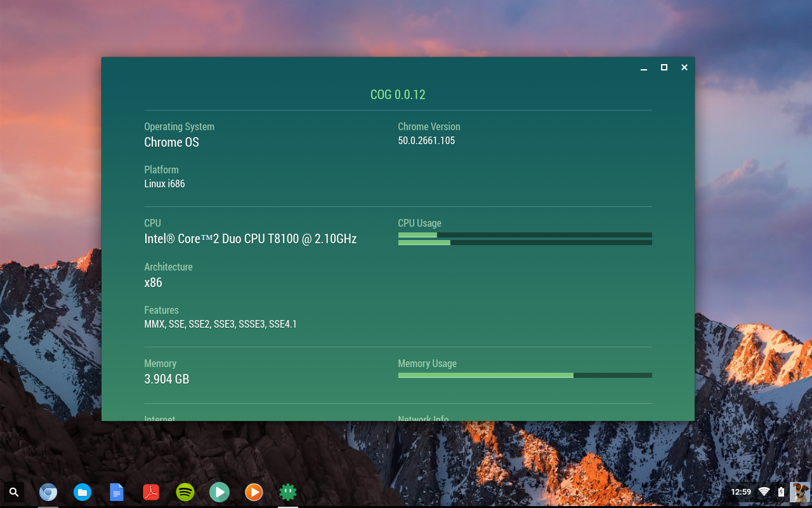
Task: Click the CPU Usage label
Action: (x=420, y=224)
